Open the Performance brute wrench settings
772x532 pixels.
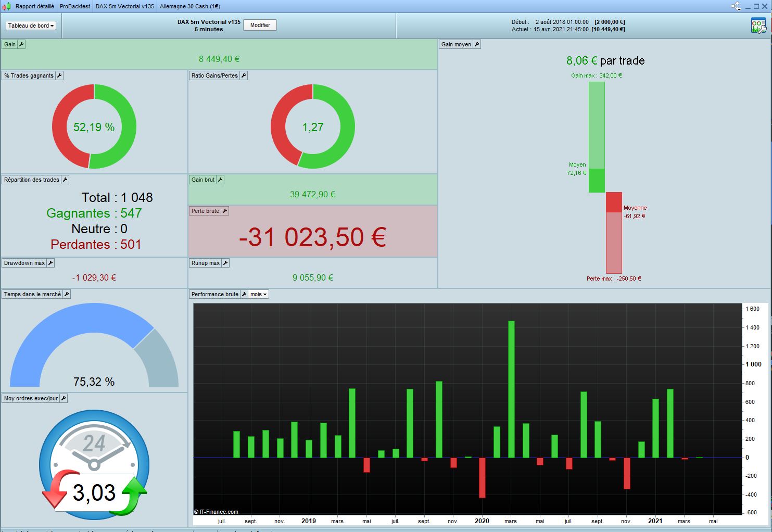[244, 294]
